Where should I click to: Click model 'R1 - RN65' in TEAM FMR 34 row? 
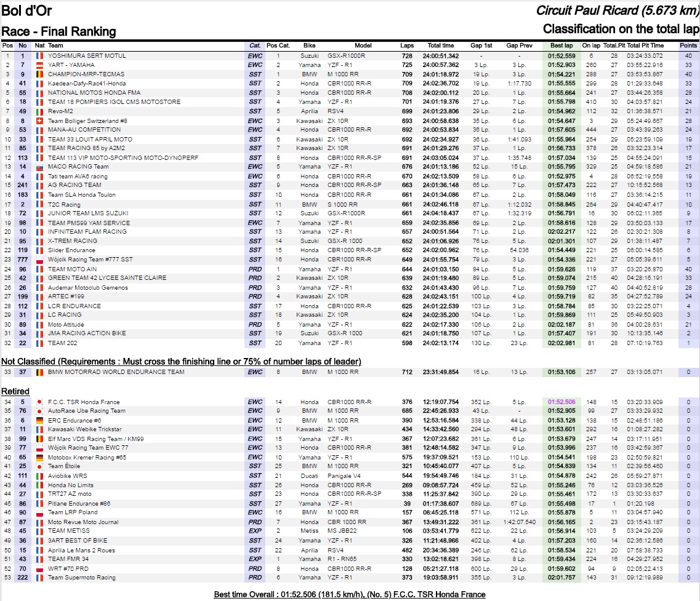(342, 559)
